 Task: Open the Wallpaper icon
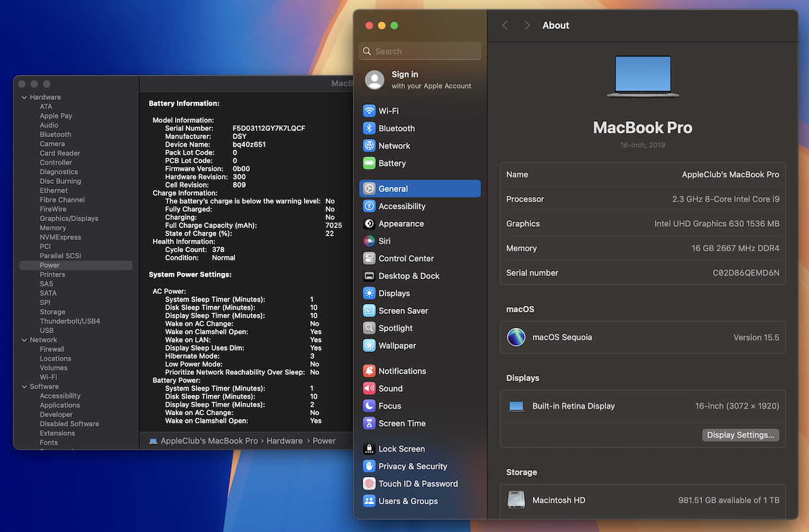pos(369,346)
